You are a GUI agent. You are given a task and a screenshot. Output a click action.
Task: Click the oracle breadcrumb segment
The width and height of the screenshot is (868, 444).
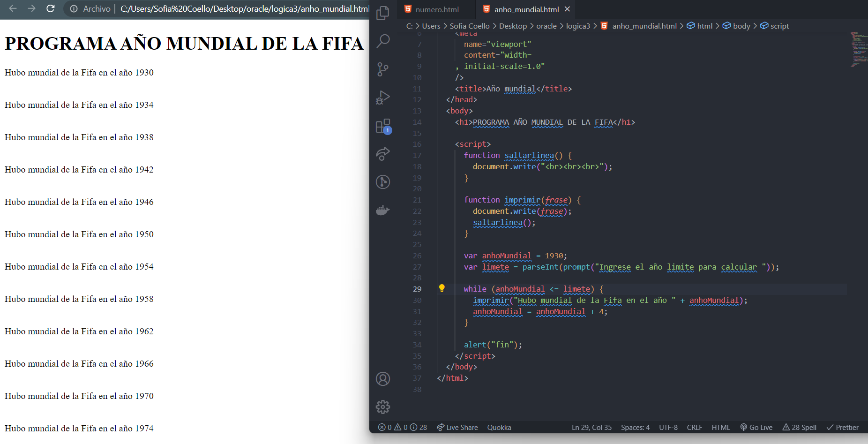[546, 26]
